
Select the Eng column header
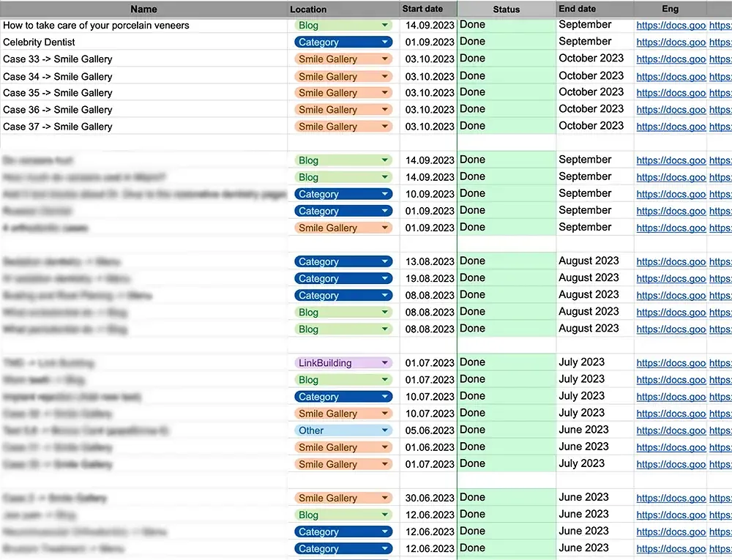pos(670,10)
